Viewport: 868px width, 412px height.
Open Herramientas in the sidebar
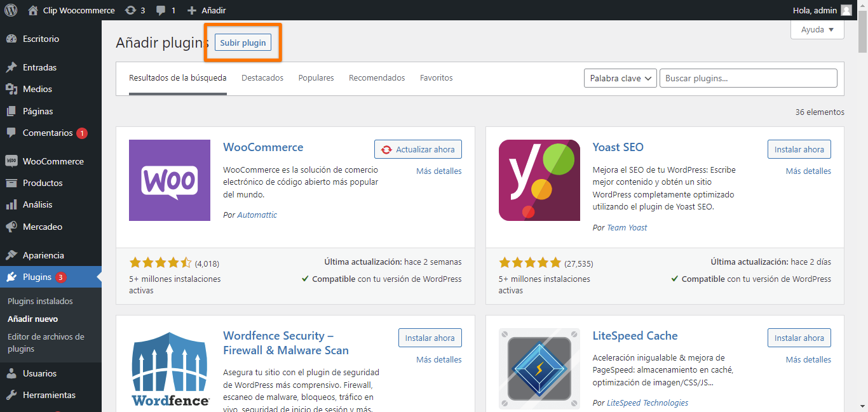[x=49, y=395]
